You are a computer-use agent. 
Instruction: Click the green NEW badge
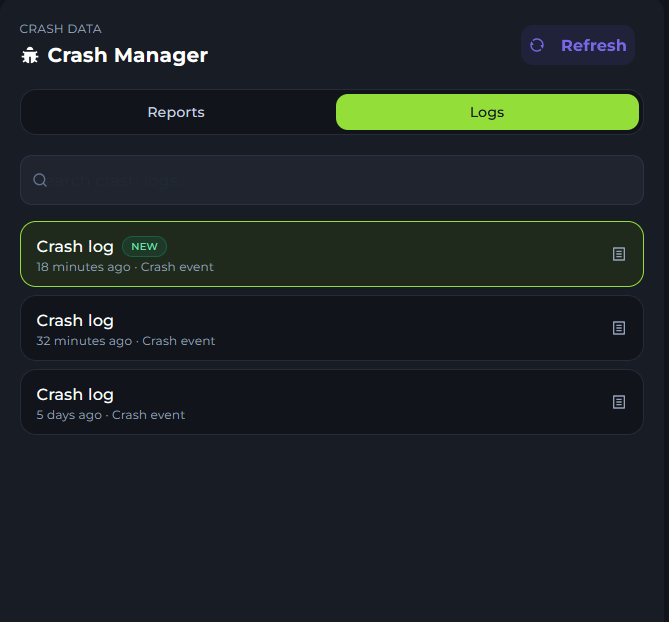(144, 246)
